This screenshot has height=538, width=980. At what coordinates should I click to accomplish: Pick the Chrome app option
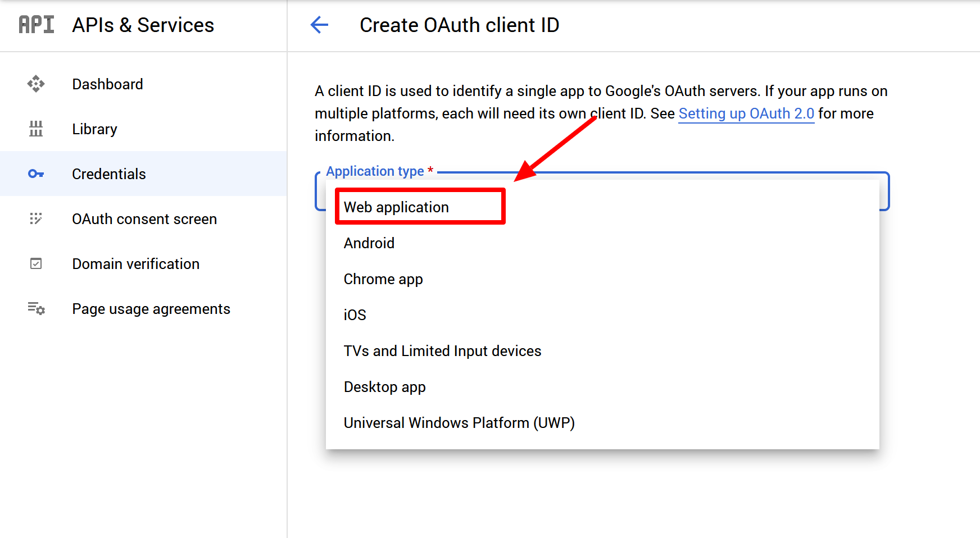click(383, 279)
